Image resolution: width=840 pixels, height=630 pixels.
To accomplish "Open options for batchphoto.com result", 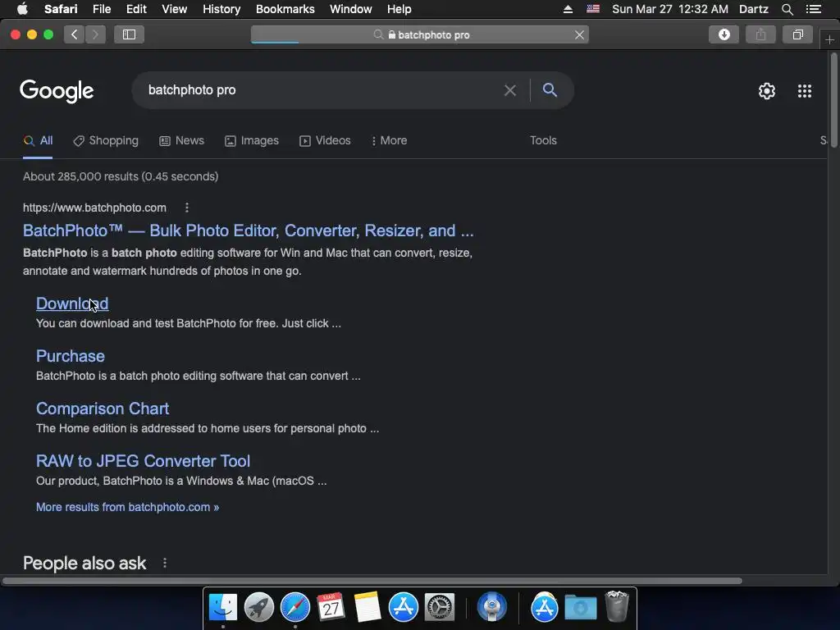I will point(186,208).
